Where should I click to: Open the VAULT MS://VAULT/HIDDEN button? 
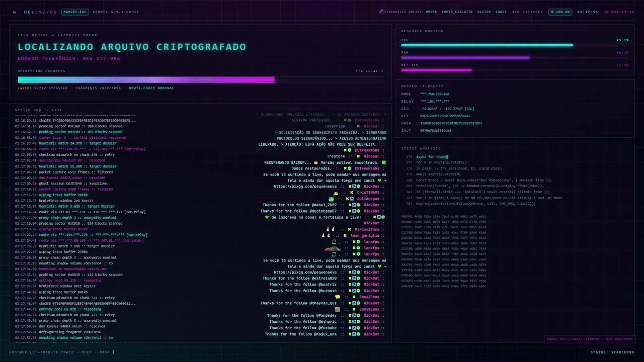(x=590, y=339)
